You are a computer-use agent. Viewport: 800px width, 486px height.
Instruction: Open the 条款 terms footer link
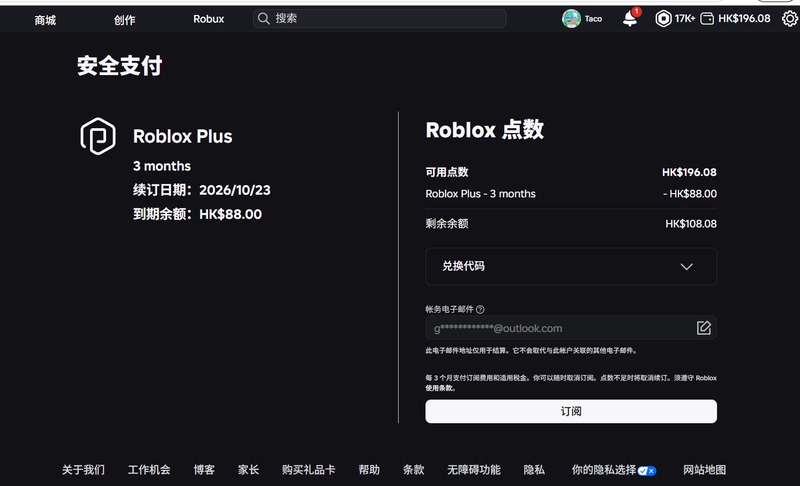[413, 470]
